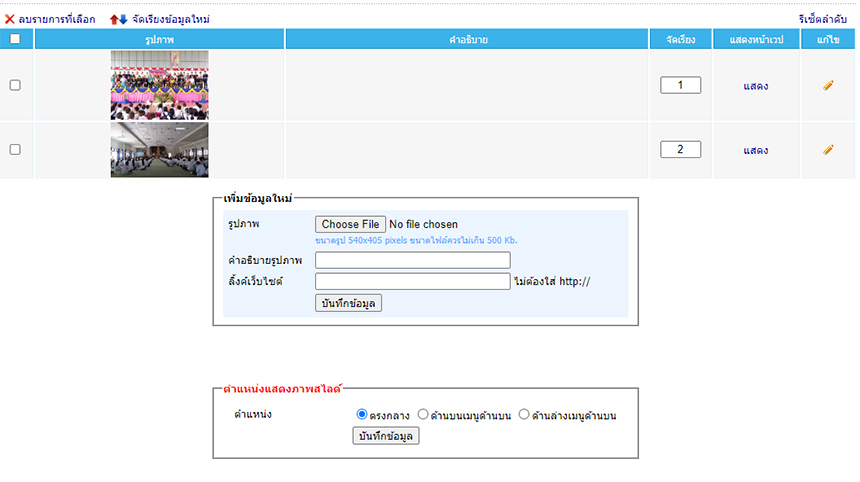
Task: Click the ลิ้งค์เว็บไซต์ text field
Action: tap(412, 281)
